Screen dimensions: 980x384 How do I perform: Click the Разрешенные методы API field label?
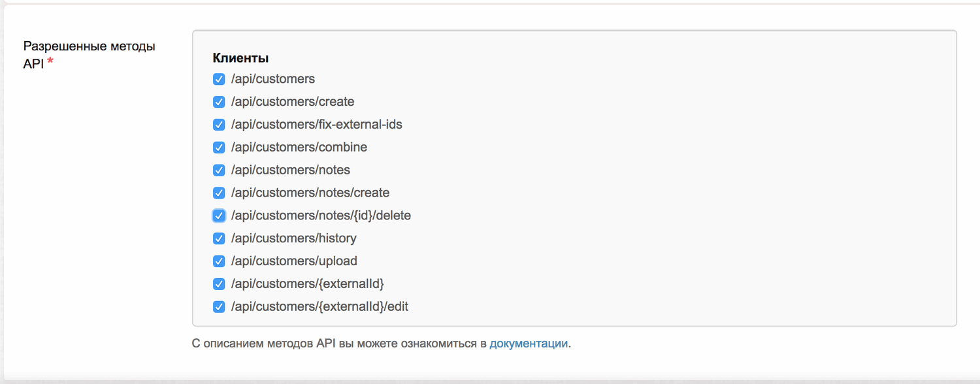[90, 55]
